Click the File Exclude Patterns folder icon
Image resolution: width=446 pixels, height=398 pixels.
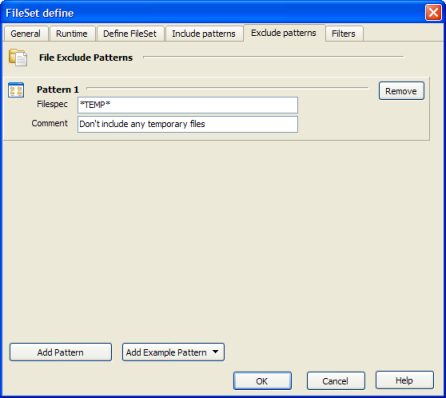18,57
